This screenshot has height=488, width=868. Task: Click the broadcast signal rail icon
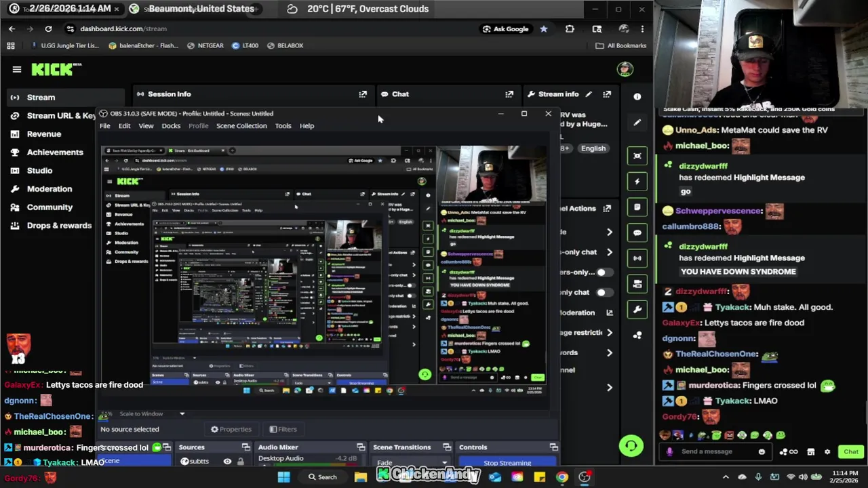637,258
